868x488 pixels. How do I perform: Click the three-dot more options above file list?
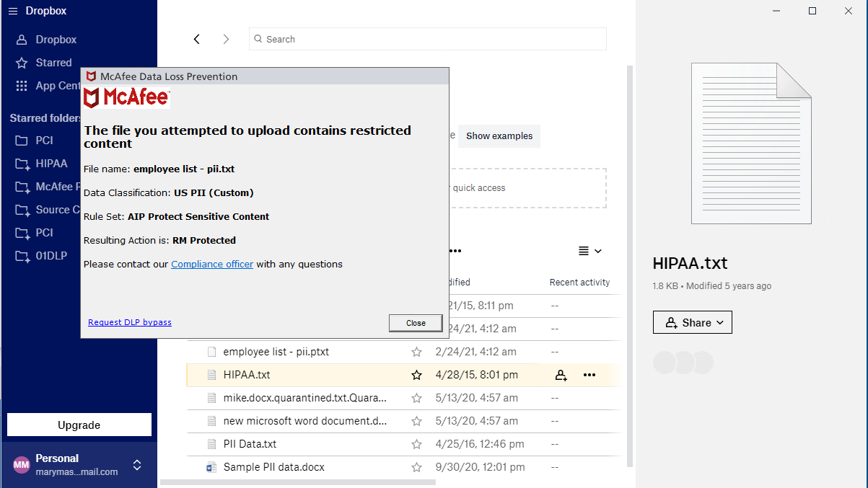[x=455, y=251]
